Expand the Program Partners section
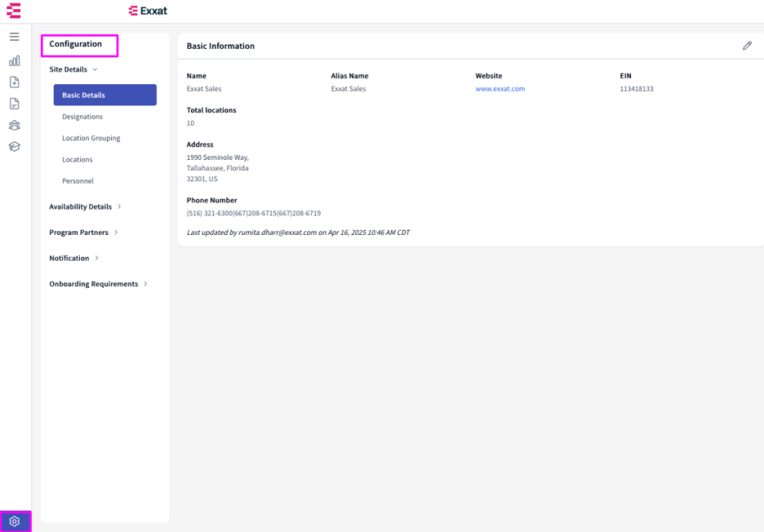The width and height of the screenshot is (764, 532). coord(83,233)
